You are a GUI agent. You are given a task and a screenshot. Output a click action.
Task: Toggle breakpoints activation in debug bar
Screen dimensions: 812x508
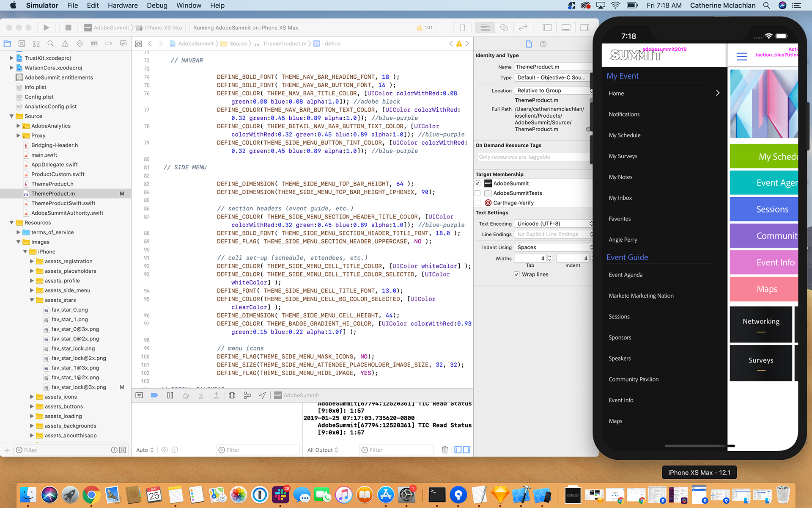pos(154,395)
